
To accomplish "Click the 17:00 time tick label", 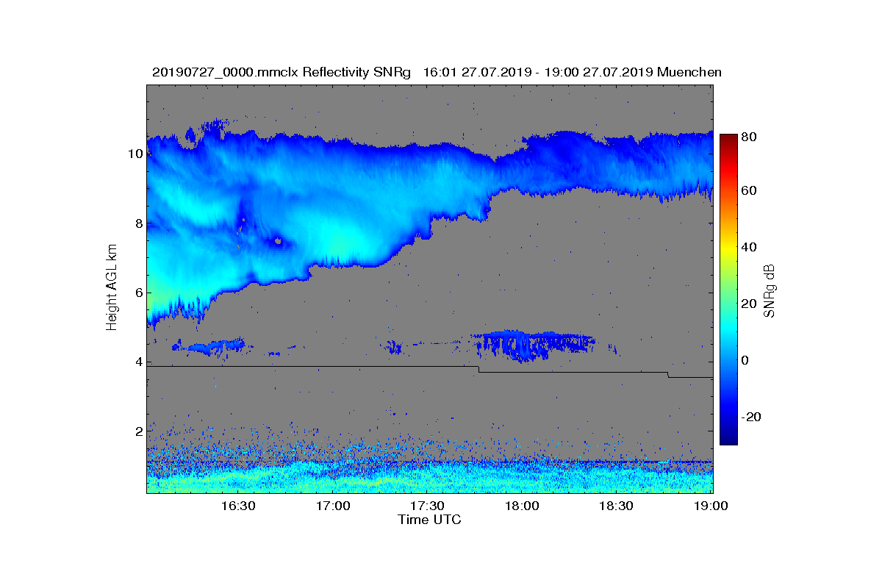I will [x=333, y=506].
